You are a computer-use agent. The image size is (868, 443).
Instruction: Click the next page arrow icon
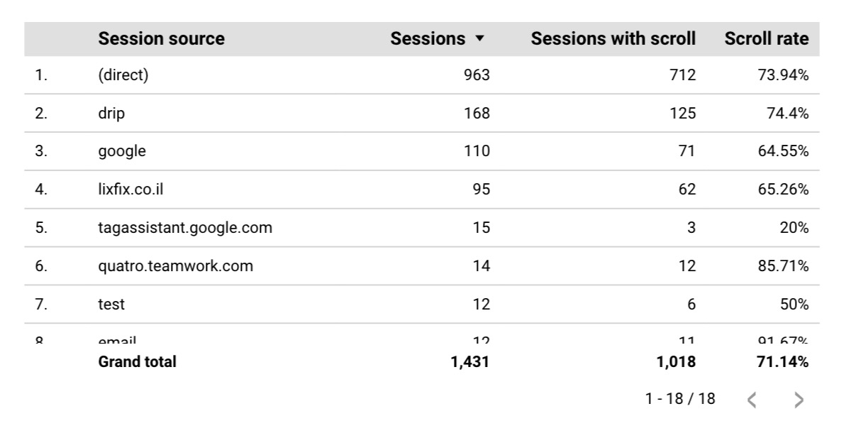click(799, 400)
